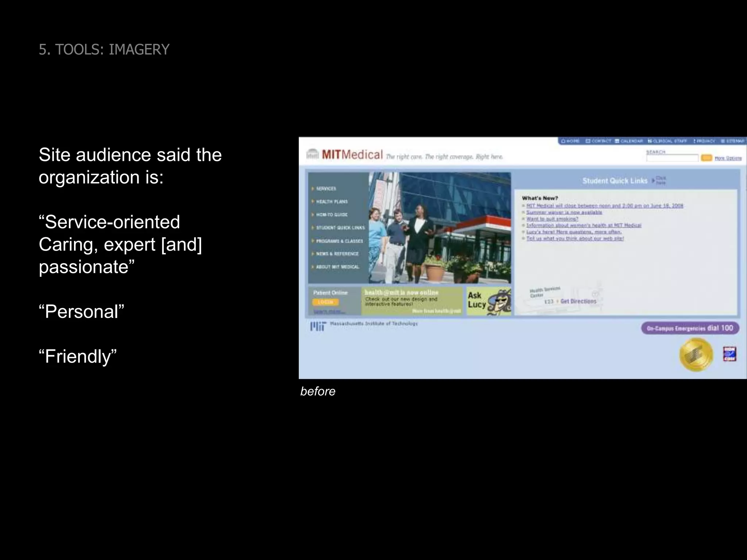Open the Programs & Classes menu item
This screenshot has width=747, height=560.
tap(339, 241)
